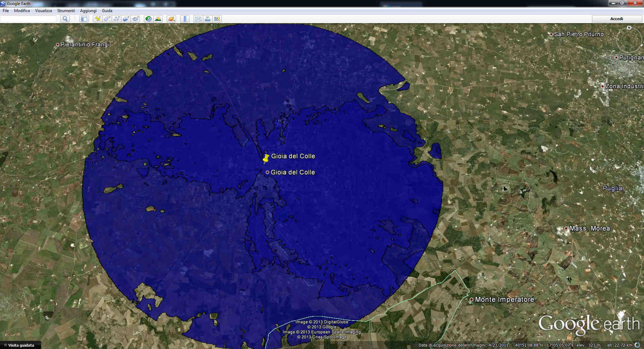644x349 pixels.
Task: Show the ruler tool
Action: (x=185, y=19)
